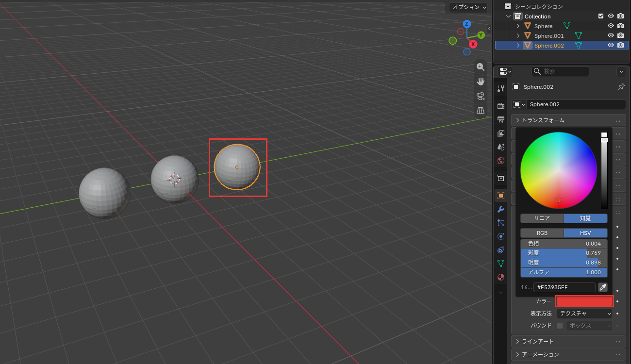Open the Material properties tab

[x=501, y=277]
